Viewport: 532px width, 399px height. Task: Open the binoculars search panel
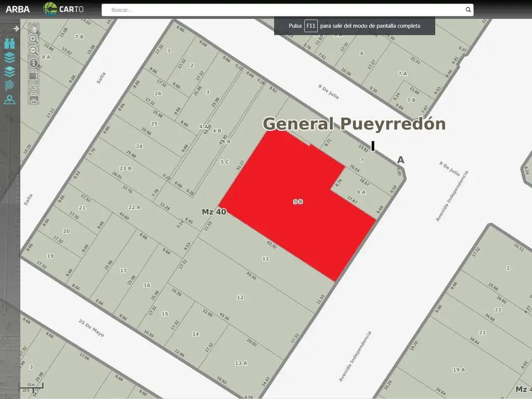pos(9,44)
